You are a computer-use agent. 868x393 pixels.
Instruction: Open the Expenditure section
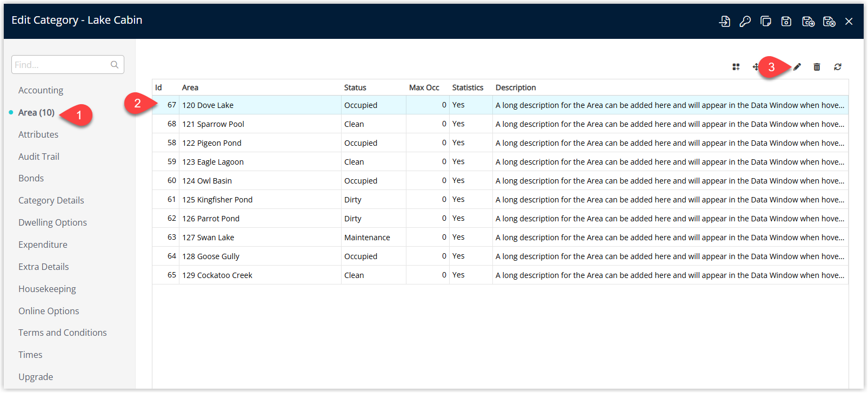(43, 245)
